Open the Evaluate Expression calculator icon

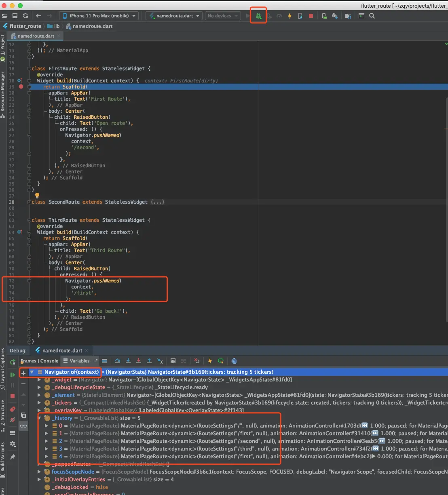point(173,361)
